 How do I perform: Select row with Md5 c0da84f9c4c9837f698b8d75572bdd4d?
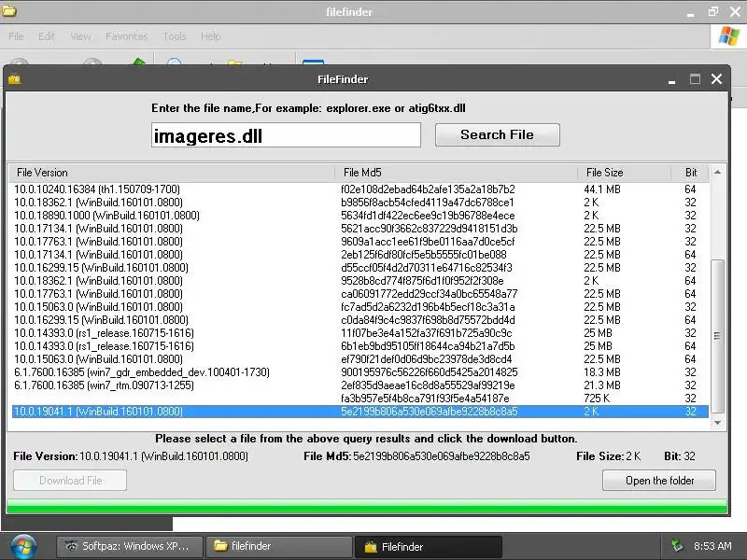359,320
